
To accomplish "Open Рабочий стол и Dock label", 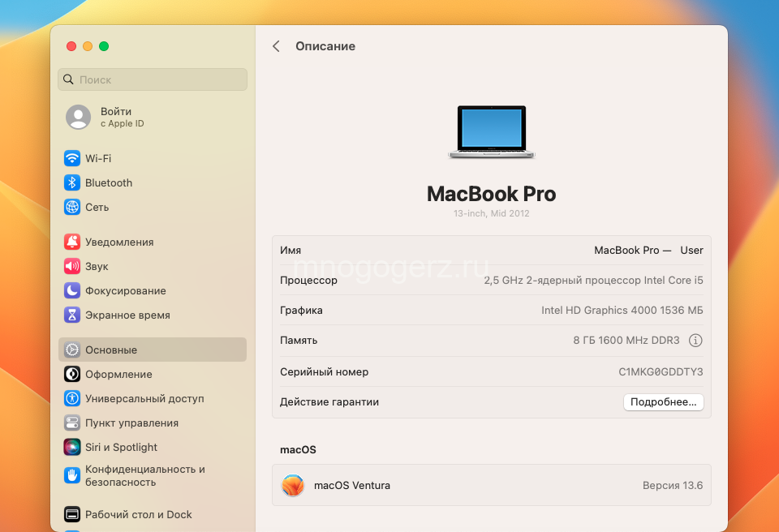I will tap(139, 515).
